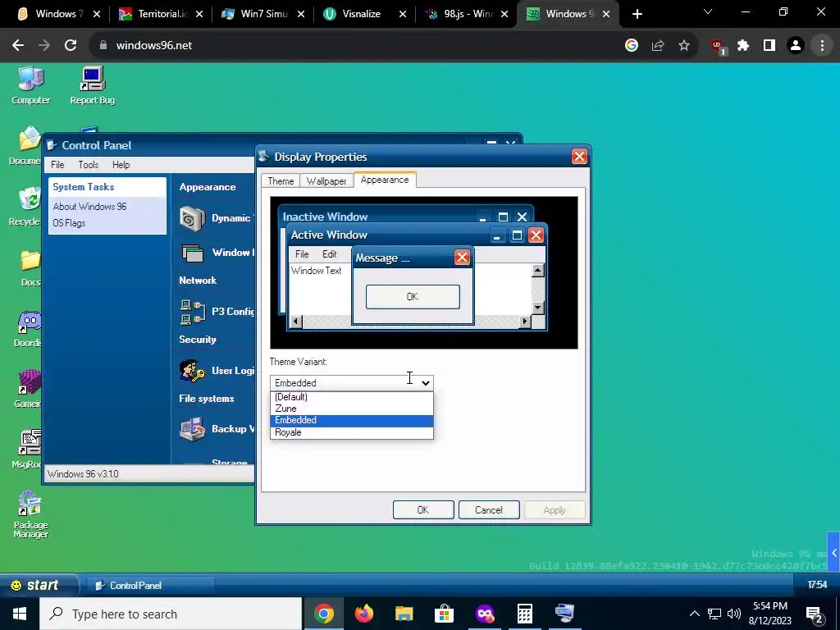Screen dimensions: 840x630
Task: Open Calculator from Windows taskbar
Action: point(524,614)
